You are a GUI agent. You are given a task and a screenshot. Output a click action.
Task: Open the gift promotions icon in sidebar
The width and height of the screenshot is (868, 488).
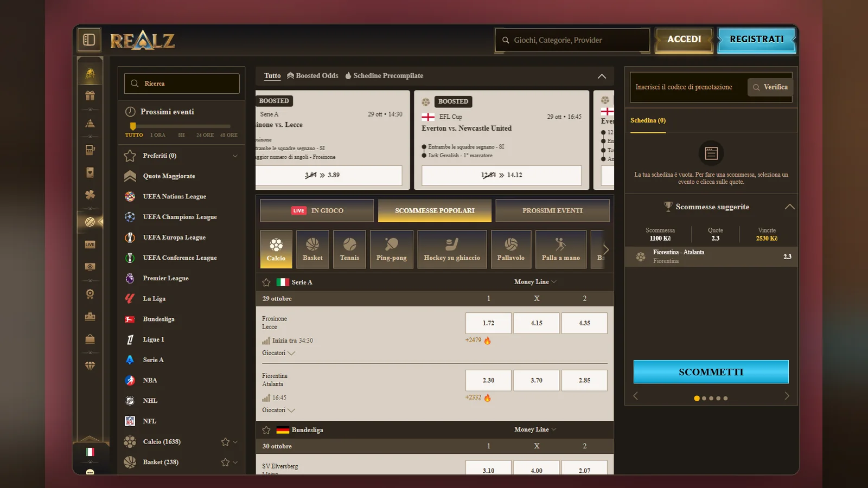pyautogui.click(x=90, y=96)
